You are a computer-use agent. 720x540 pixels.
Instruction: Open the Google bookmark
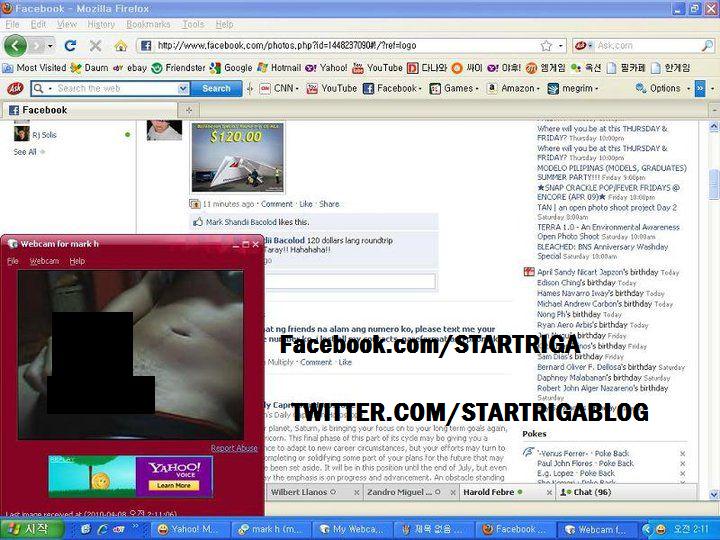tap(231, 68)
